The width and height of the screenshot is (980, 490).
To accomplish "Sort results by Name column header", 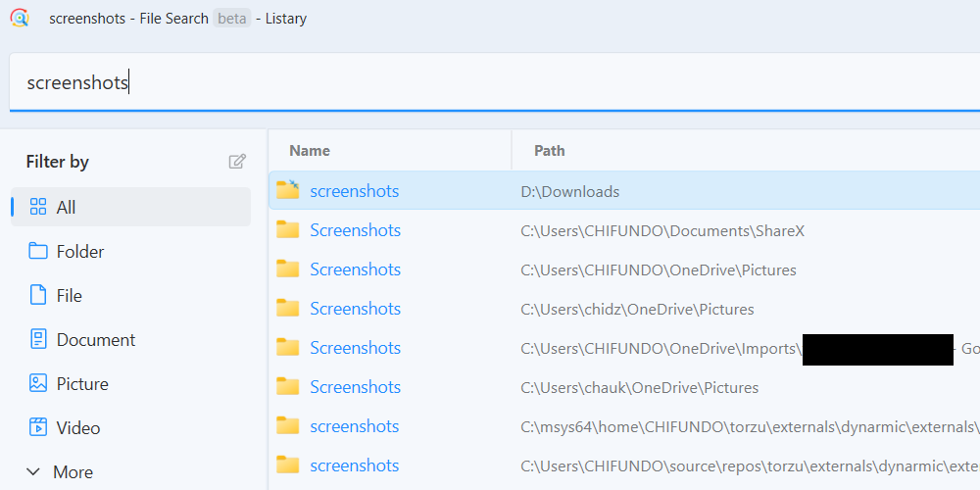I will pyautogui.click(x=310, y=151).
